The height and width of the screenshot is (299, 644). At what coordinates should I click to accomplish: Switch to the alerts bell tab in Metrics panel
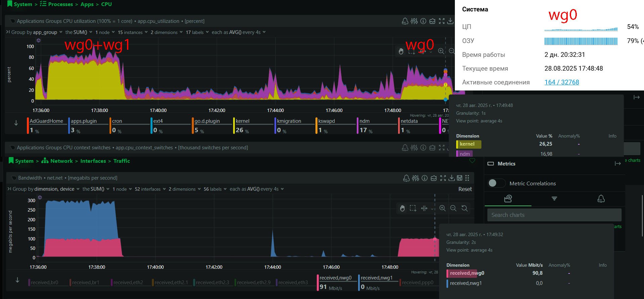click(x=601, y=199)
